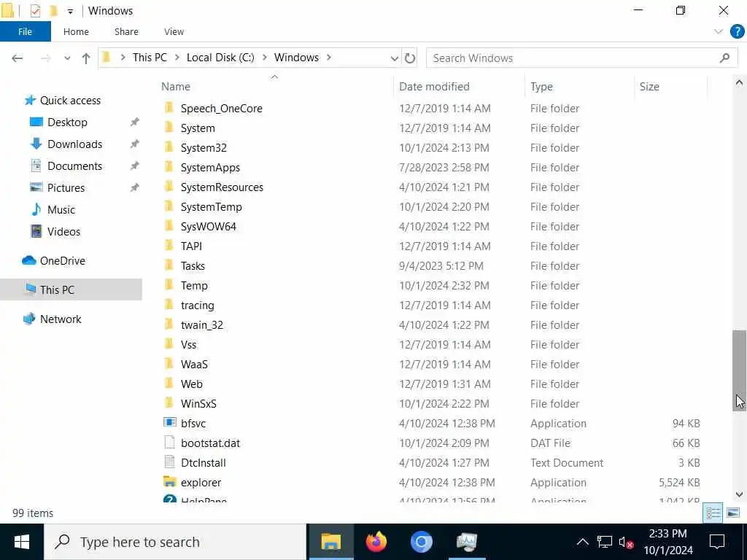747x560 pixels.
Task: Select the explorer application icon
Action: point(169,482)
